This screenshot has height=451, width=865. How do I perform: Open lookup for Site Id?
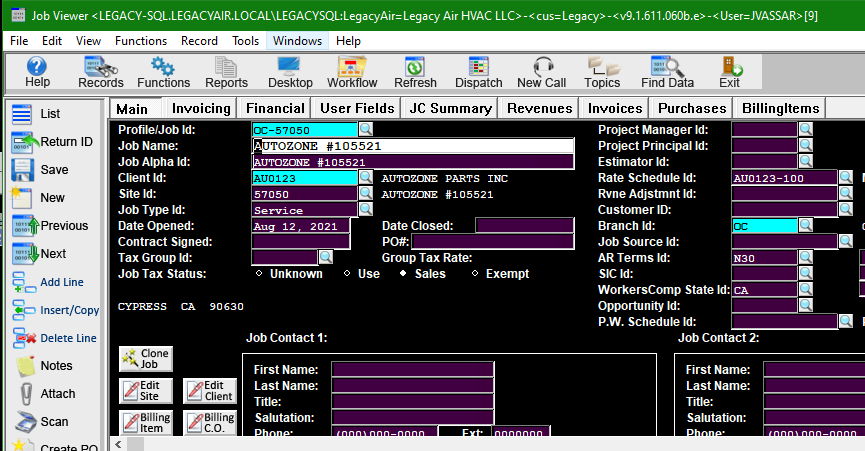[366, 193]
